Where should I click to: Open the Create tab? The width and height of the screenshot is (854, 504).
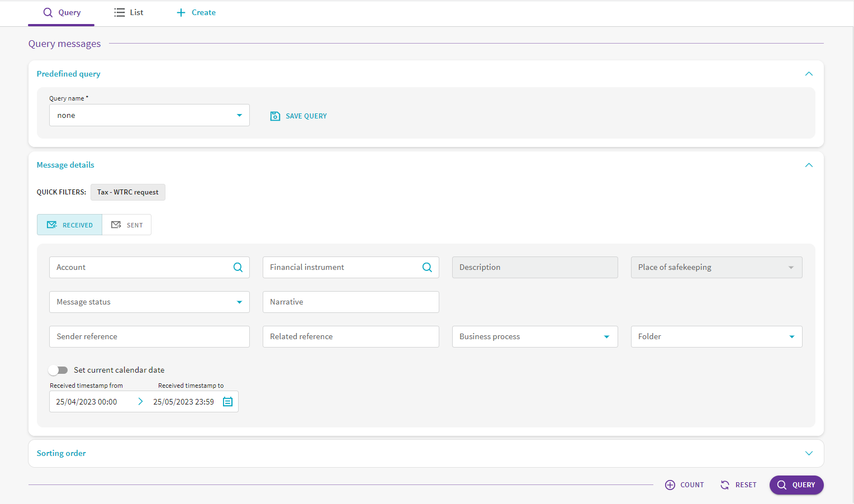[196, 12]
